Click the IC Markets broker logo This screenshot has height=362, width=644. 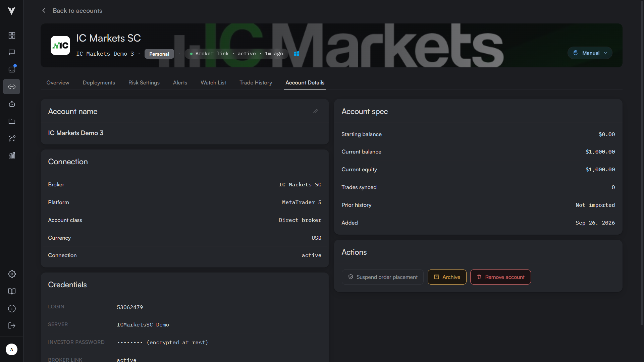(x=60, y=45)
